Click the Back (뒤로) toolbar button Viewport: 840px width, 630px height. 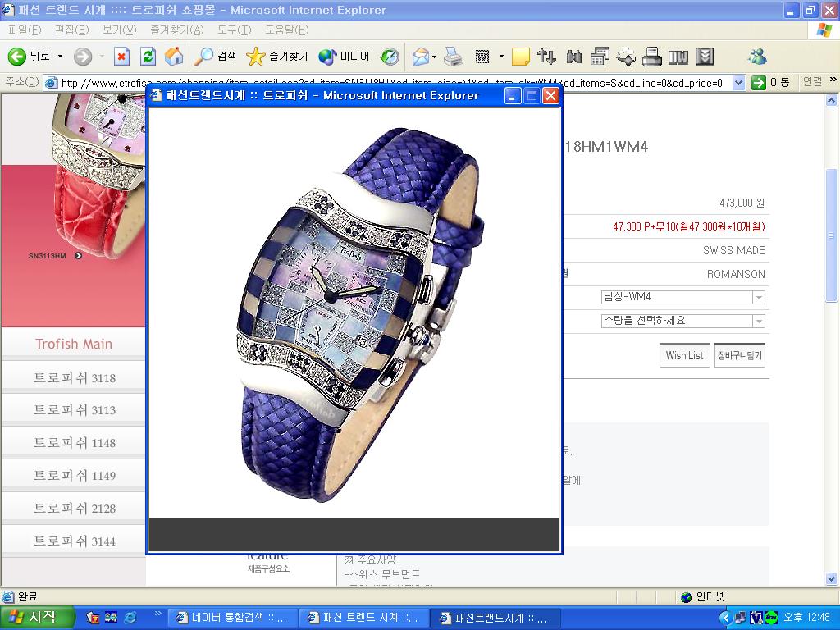29,57
